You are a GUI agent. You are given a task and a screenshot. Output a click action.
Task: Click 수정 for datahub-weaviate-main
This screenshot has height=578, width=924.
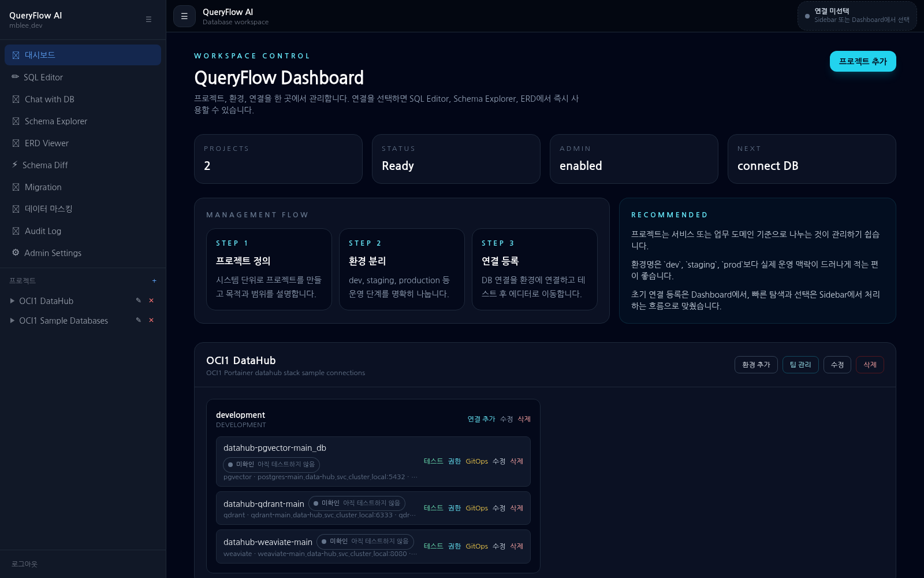[499, 546]
